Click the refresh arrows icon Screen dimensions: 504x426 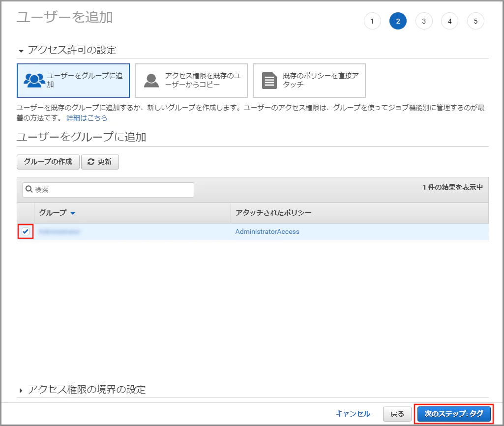click(91, 162)
